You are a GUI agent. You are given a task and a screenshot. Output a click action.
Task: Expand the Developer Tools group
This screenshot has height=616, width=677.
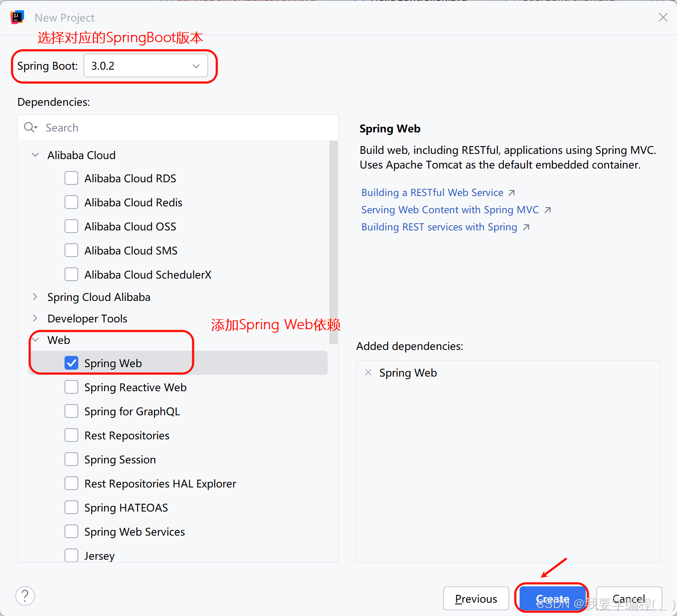pyautogui.click(x=35, y=318)
